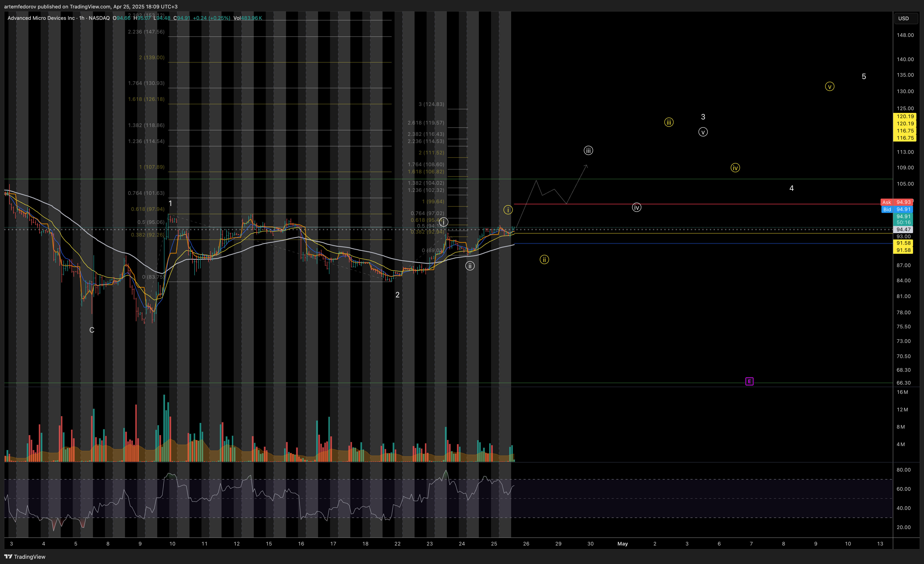Select the white wave 2 label
Image resolution: width=924 pixels, height=564 pixels.
tap(398, 295)
